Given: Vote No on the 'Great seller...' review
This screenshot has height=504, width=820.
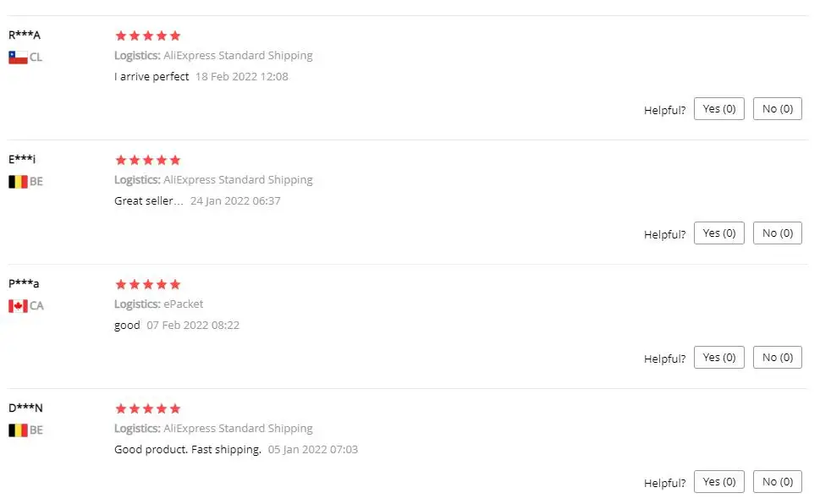Looking at the screenshot, I should pyautogui.click(x=777, y=233).
